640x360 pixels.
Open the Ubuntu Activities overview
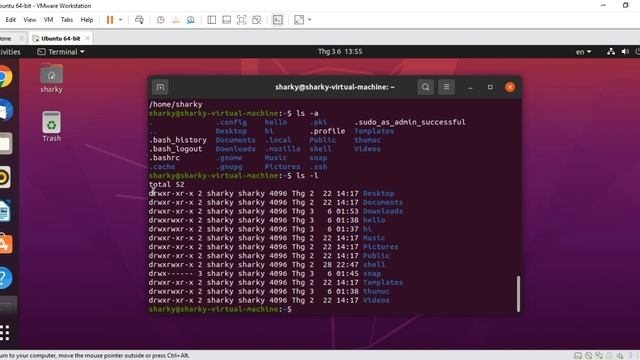click(10, 52)
